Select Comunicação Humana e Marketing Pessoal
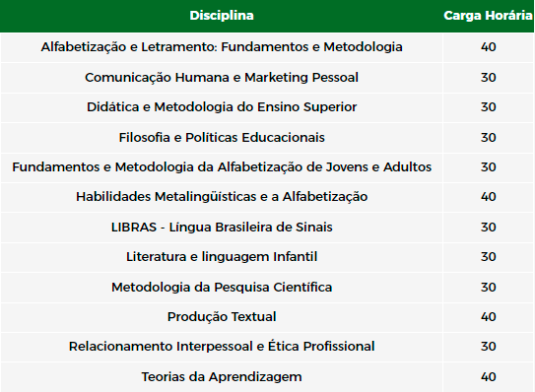535x392 pixels. coord(222,78)
